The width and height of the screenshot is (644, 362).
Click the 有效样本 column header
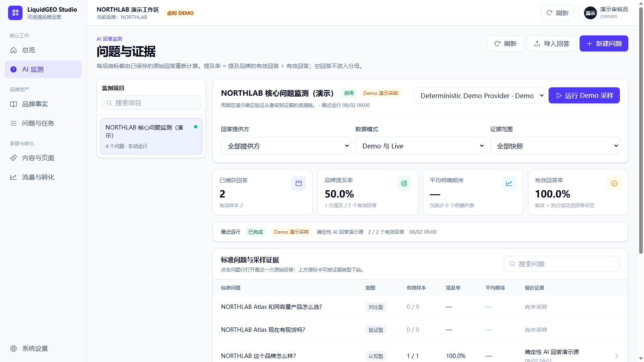416,288
